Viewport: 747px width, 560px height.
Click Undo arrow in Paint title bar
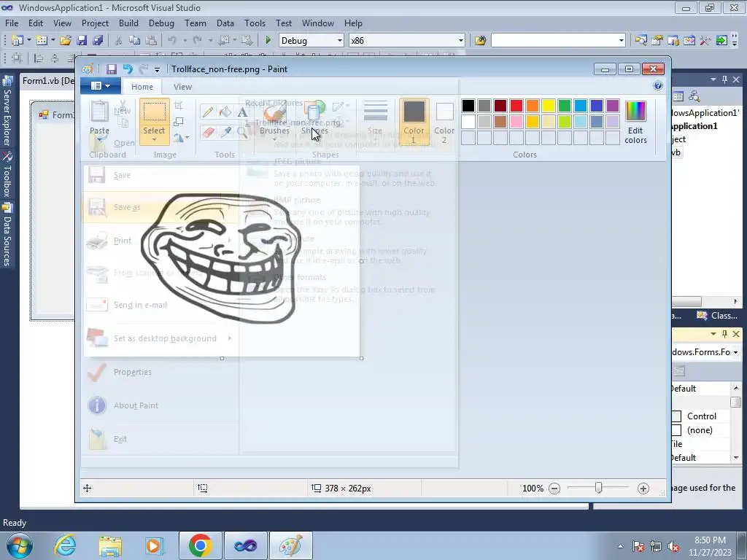pyautogui.click(x=128, y=69)
